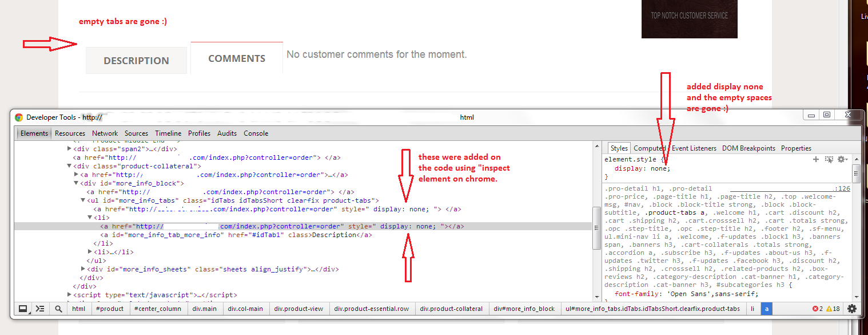The image size is (868, 335).
Task: Open the COMMENTS tab on the page
Action: (x=237, y=58)
